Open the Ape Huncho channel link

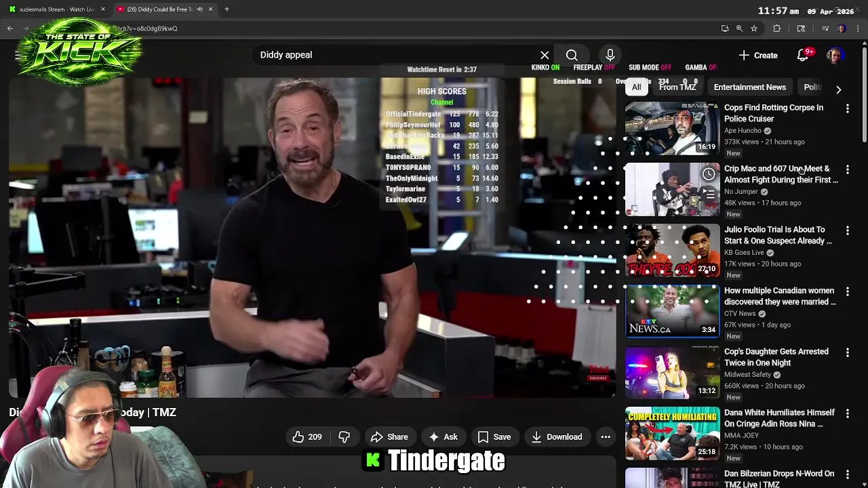pos(743,131)
